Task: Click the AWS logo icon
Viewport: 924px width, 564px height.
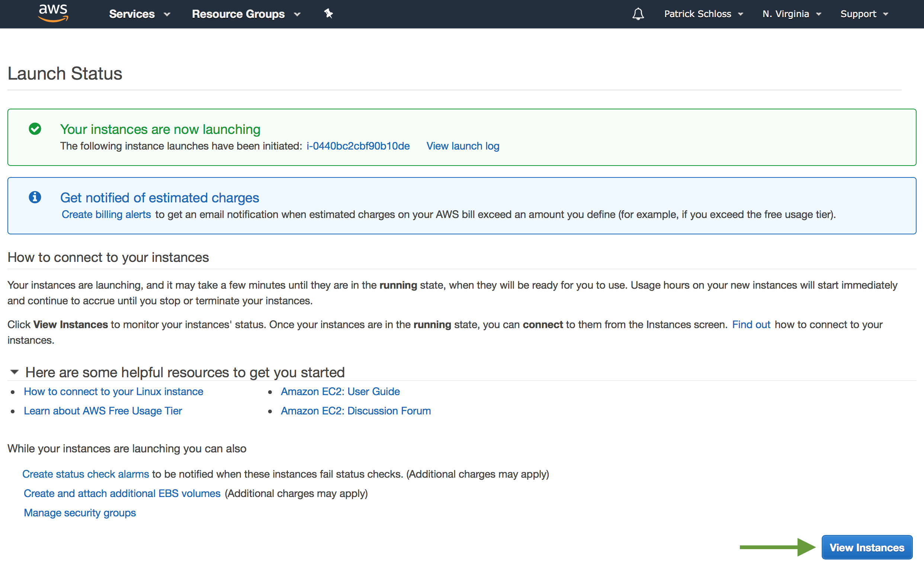Action: [x=53, y=13]
